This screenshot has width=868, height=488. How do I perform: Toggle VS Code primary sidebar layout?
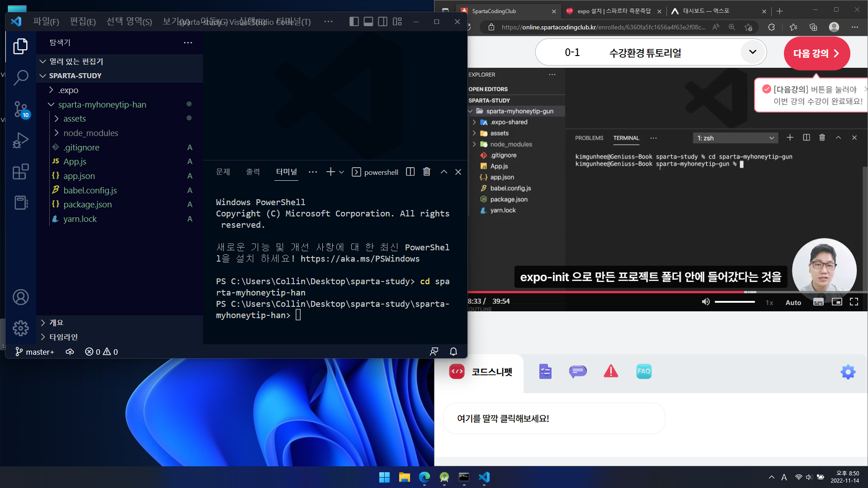(354, 21)
